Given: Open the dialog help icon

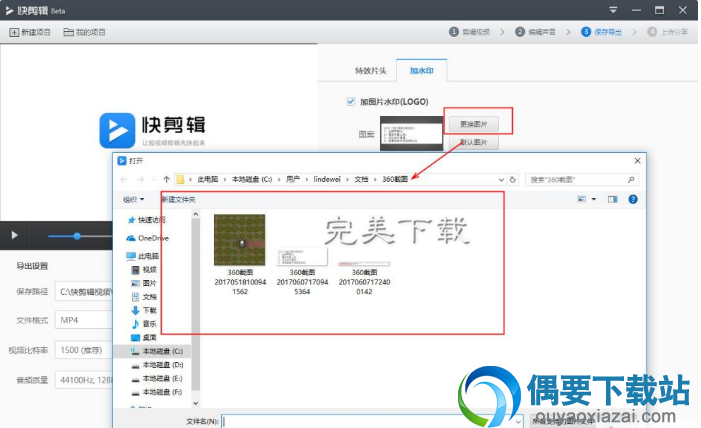Looking at the screenshot, I should pyautogui.click(x=633, y=199).
